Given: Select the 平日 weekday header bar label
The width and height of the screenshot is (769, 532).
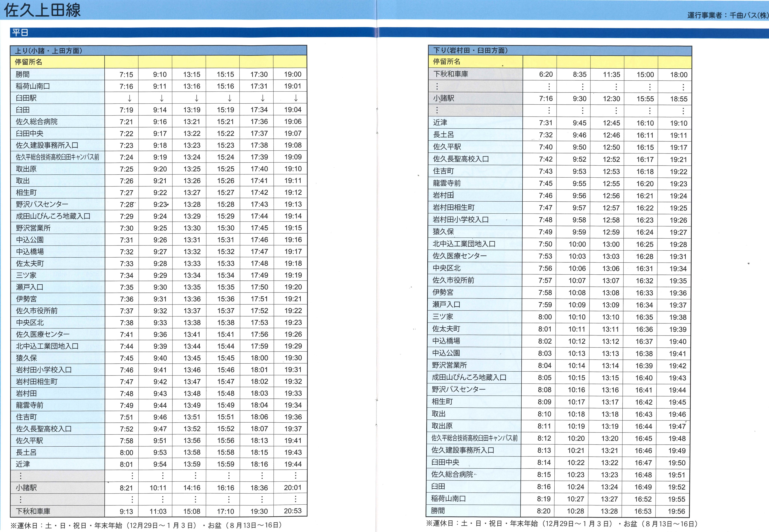Looking at the screenshot, I should [x=20, y=33].
